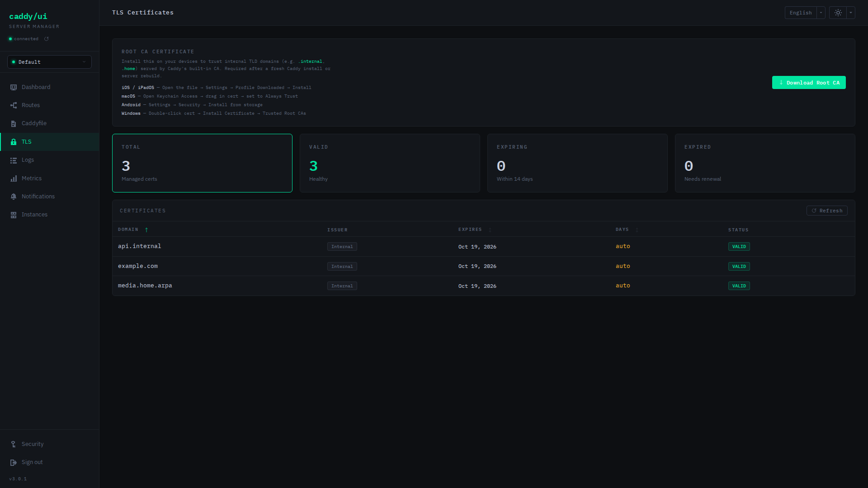
Task: Select the api.internal domain row
Action: pos(484,247)
